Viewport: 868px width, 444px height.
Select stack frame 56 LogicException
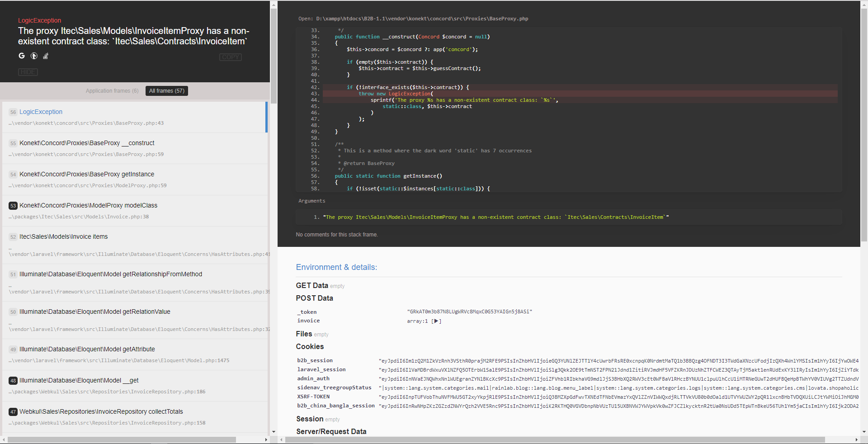pyautogui.click(x=135, y=117)
